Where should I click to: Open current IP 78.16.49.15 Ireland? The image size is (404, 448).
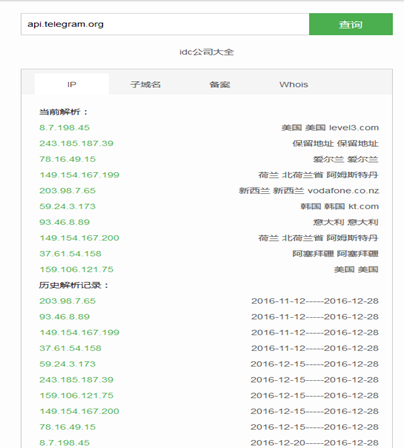tap(68, 159)
